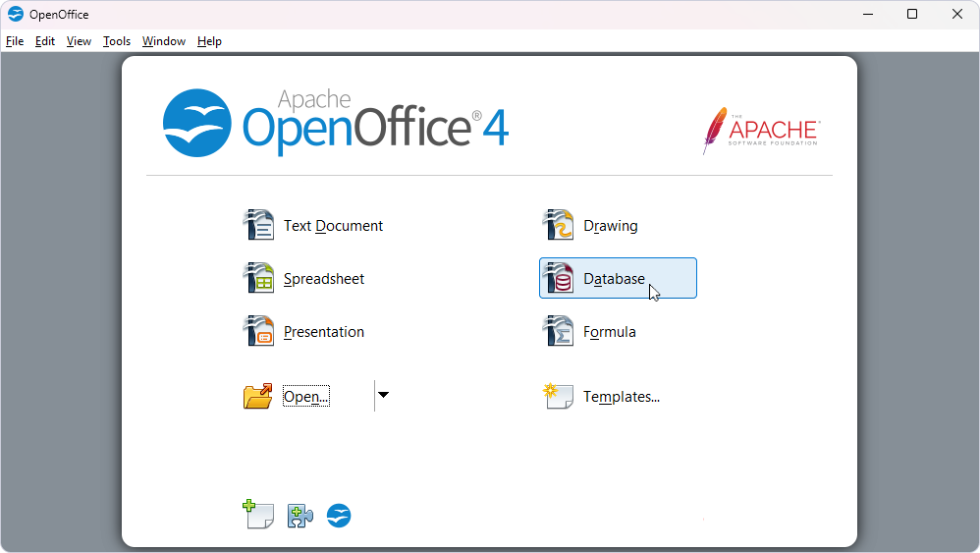
Task: Create a new Text Document
Action: click(333, 226)
